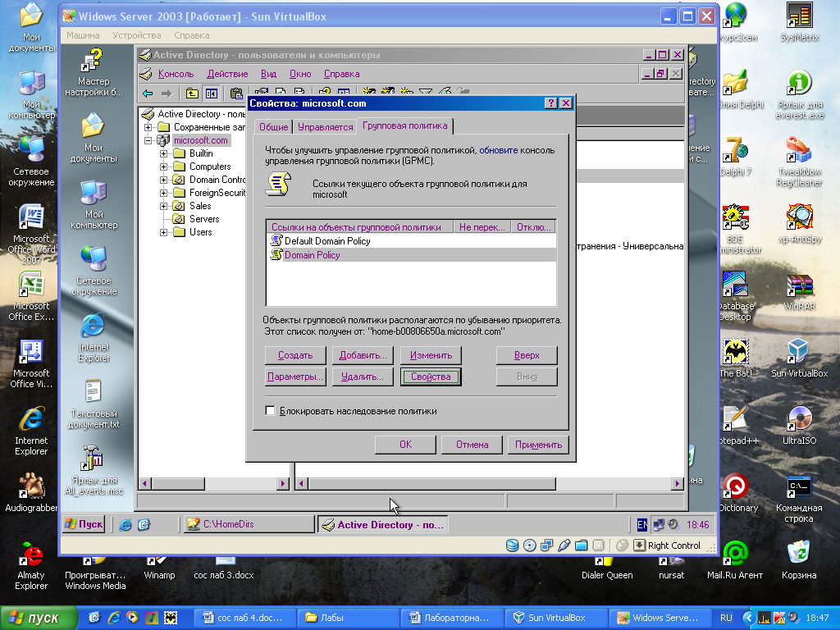
Task: Open the The Bat! desktop icon
Action: (x=736, y=358)
